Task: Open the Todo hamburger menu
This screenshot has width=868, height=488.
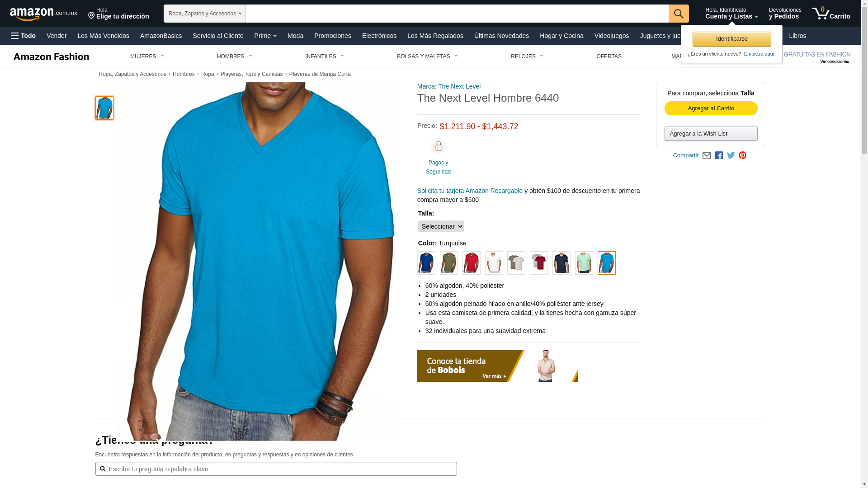Action: tap(23, 36)
